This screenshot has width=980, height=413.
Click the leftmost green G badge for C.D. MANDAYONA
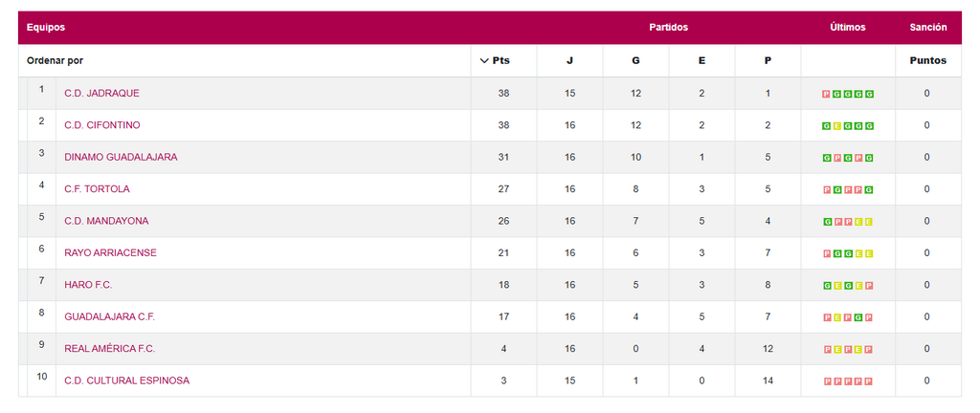[826, 222]
